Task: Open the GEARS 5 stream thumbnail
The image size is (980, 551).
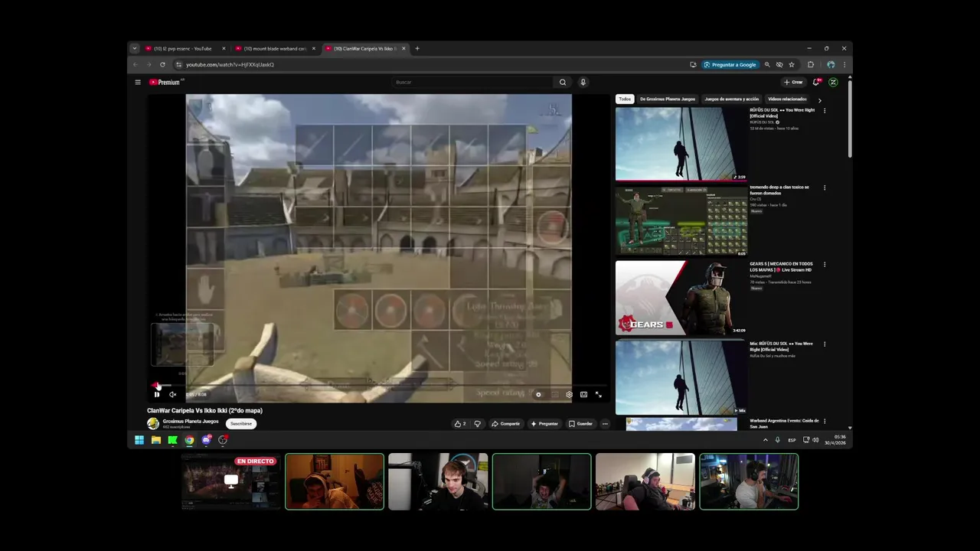Action: (x=681, y=298)
